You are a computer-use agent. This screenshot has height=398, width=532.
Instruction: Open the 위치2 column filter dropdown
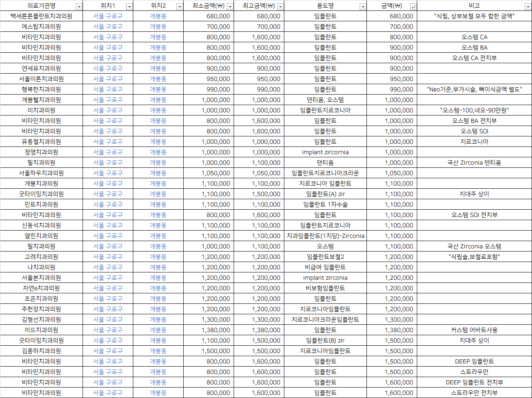180,6
